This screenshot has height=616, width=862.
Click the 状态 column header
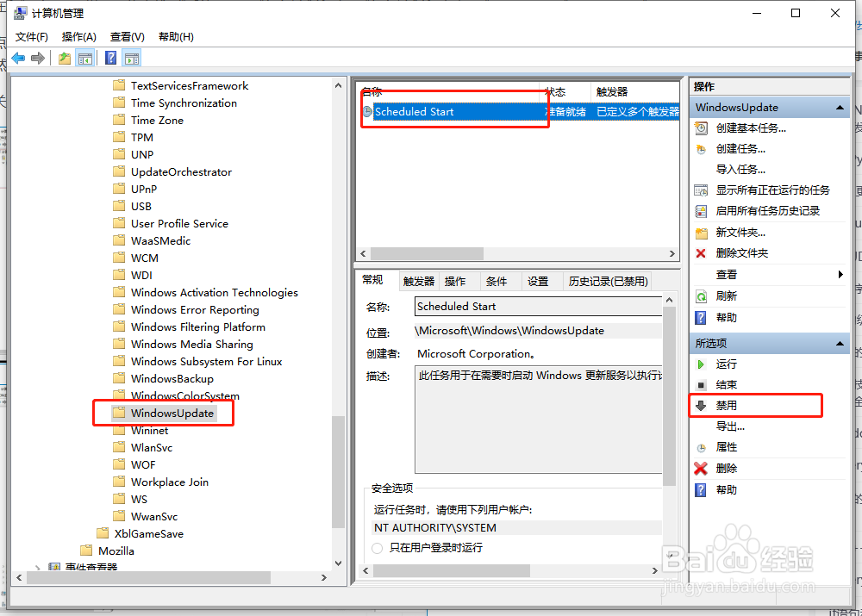566,92
